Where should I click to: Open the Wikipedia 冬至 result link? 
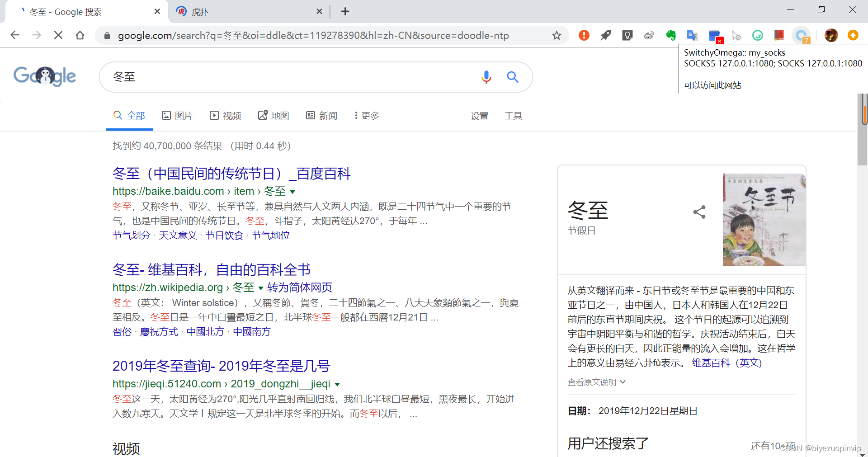click(211, 269)
